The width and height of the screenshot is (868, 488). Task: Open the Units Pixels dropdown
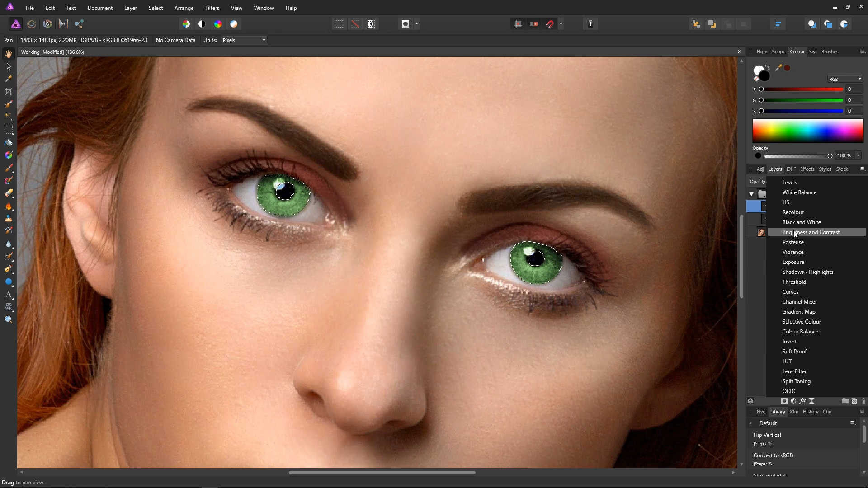(x=244, y=40)
